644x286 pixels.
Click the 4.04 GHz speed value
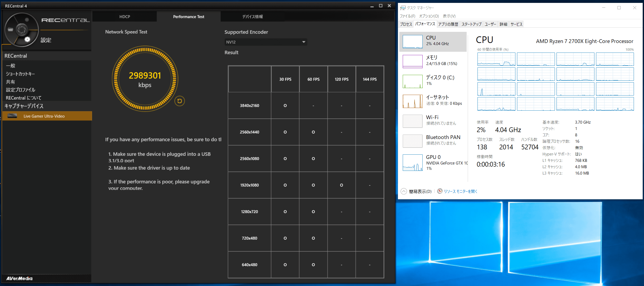[x=508, y=130]
